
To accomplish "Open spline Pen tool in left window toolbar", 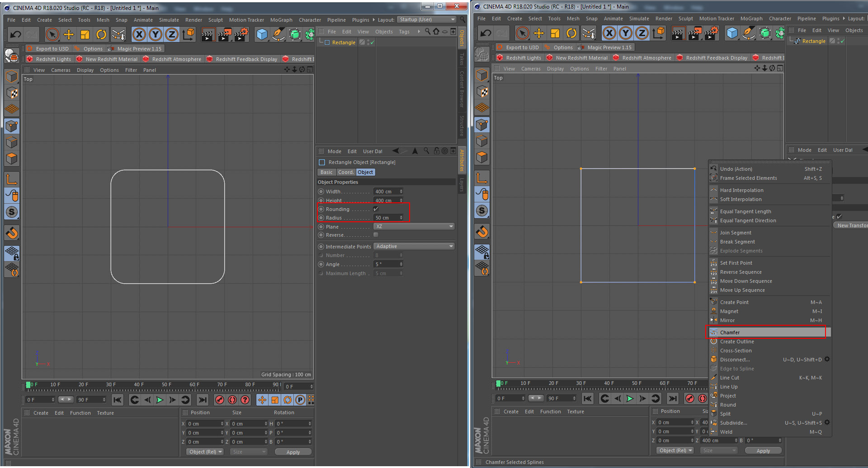I will click(278, 34).
